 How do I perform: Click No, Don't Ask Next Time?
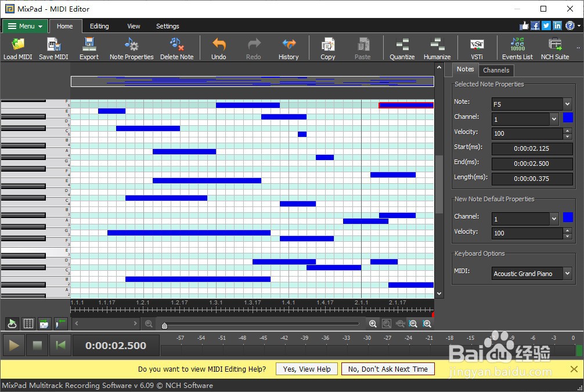click(x=388, y=369)
